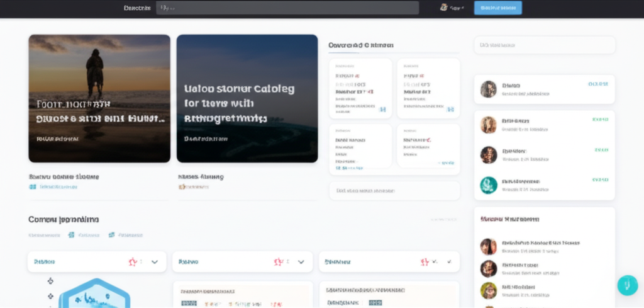Click pink icon on the first dropdown card
Viewport: 644px width, 308px height.
pos(132,262)
